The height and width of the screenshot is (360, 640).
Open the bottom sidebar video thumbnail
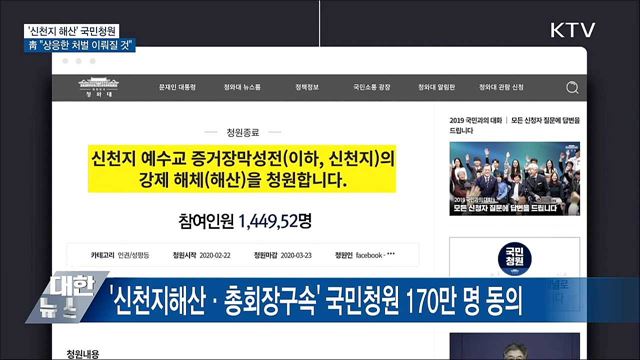pos(514,346)
